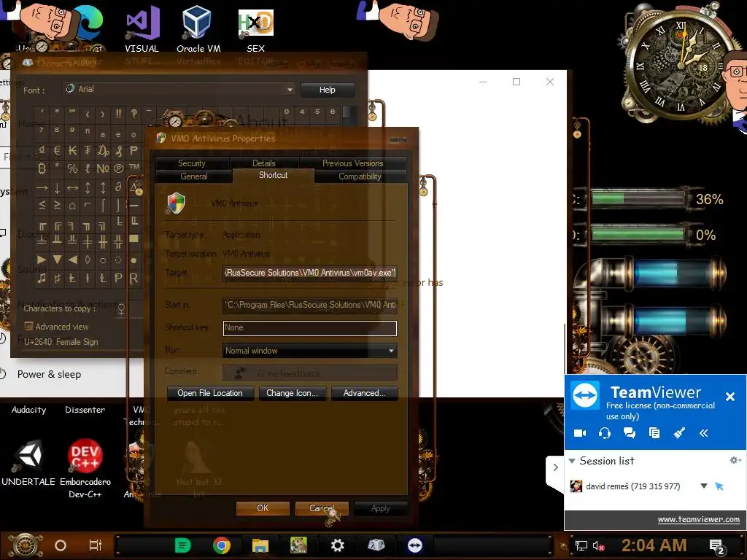747x560 pixels.
Task: Open the Font dropdown showing Arial
Action: pos(179,89)
